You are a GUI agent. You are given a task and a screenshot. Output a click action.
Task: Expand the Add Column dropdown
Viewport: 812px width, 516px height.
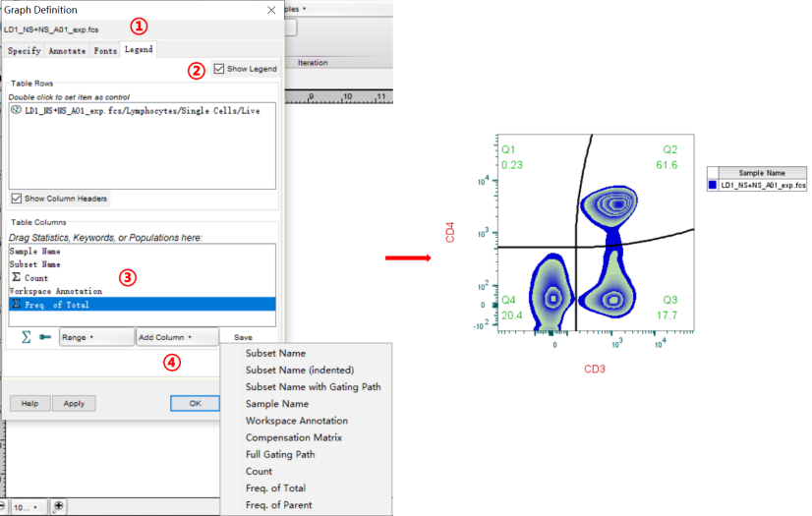click(x=177, y=337)
